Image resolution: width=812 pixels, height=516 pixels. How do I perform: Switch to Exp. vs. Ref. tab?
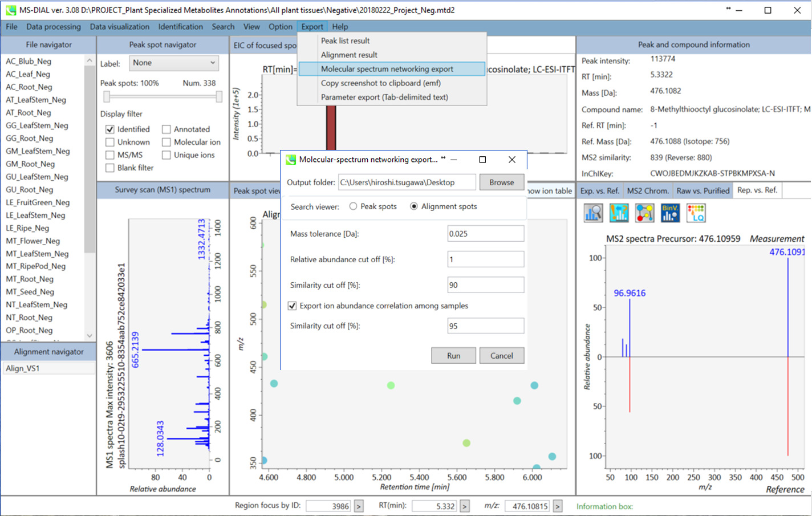(x=599, y=191)
